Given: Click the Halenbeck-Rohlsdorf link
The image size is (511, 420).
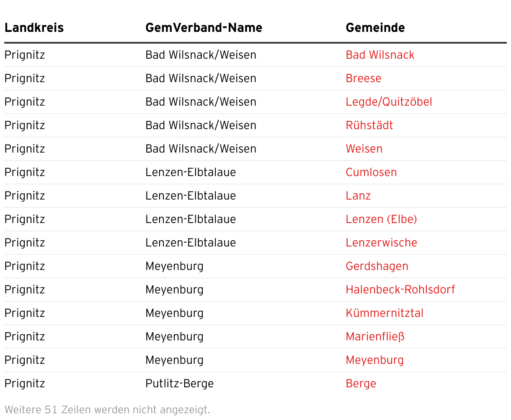Looking at the screenshot, I should point(400,290).
